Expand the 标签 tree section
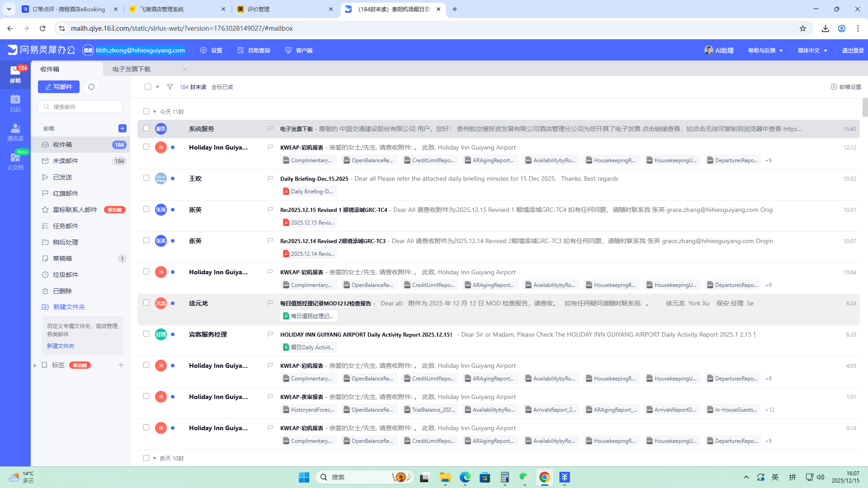Screen dimensions: 868x488 click(x=35, y=365)
